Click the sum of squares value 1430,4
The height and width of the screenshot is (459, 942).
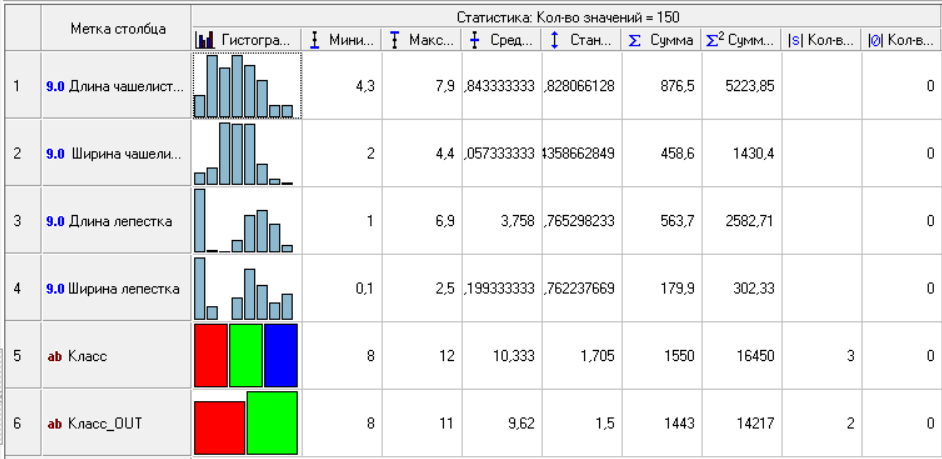[753, 154]
